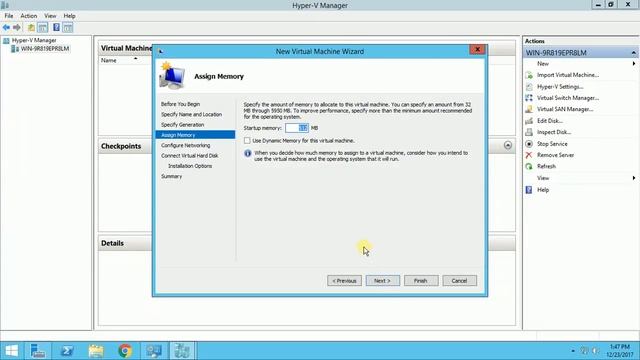Open the Action menu
This screenshot has height=360, width=640.
tap(29, 16)
